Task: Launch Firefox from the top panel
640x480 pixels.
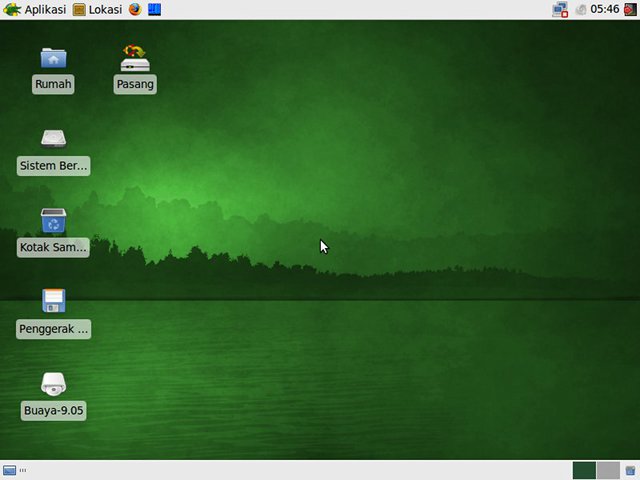Action: point(135,9)
